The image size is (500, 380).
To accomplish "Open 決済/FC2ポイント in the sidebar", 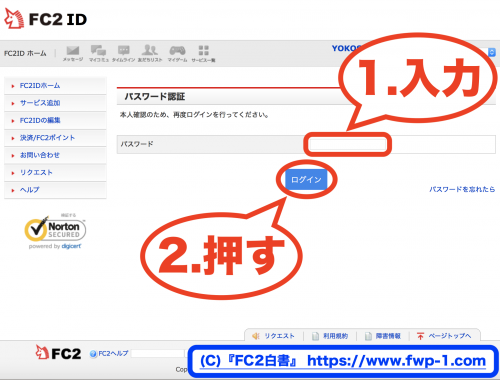I will [47, 138].
